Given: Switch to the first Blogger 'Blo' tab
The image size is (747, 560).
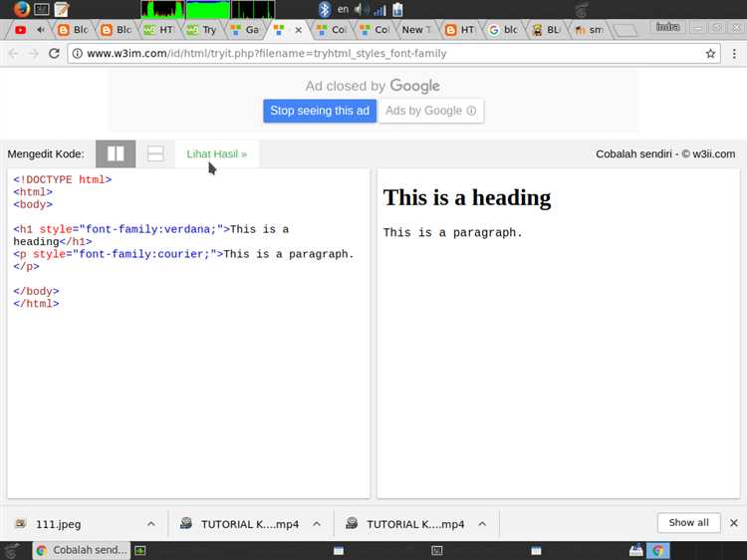Looking at the screenshot, I should (73, 30).
